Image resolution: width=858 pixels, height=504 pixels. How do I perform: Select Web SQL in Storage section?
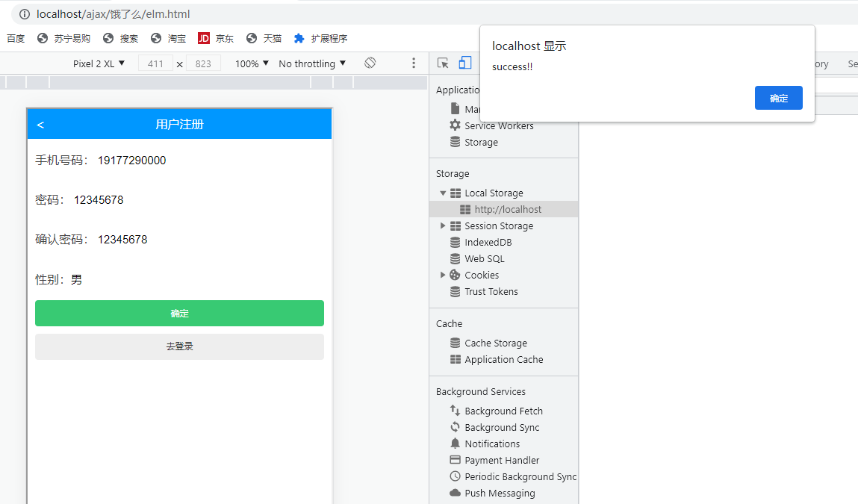pyautogui.click(x=485, y=259)
